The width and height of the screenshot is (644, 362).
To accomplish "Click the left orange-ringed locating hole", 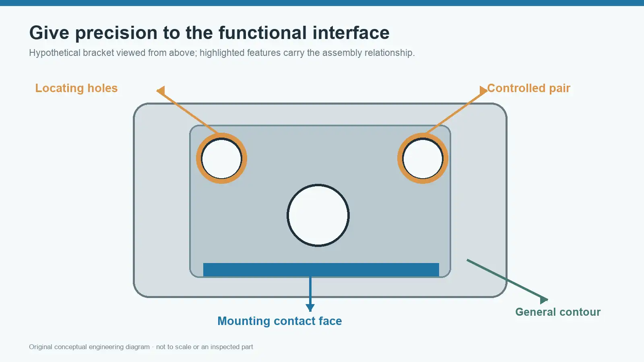I will (x=221, y=158).
